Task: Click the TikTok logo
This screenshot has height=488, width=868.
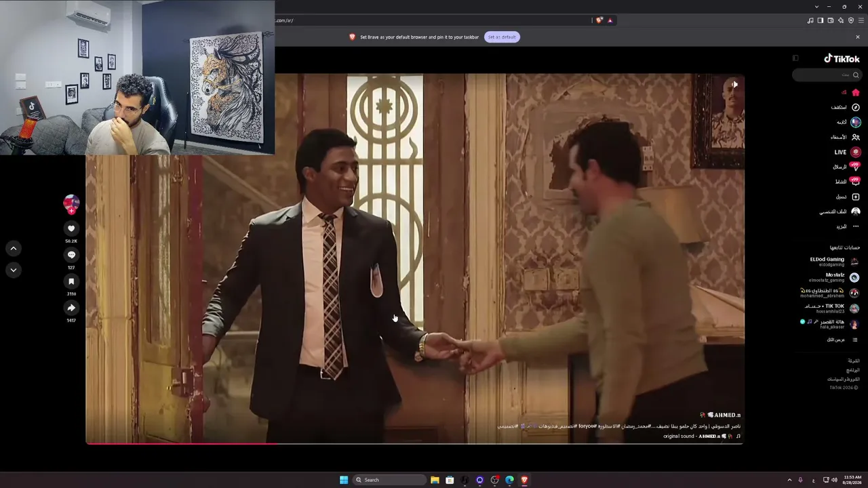Action: [x=842, y=58]
